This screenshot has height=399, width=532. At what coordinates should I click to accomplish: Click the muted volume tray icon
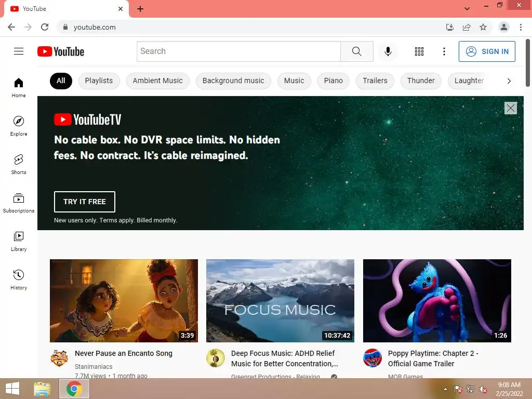click(x=483, y=389)
